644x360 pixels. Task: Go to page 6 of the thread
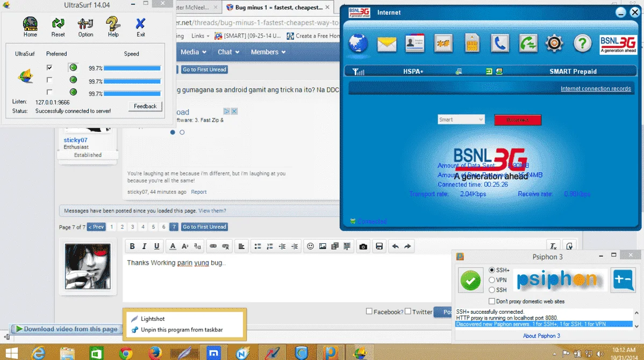point(163,227)
